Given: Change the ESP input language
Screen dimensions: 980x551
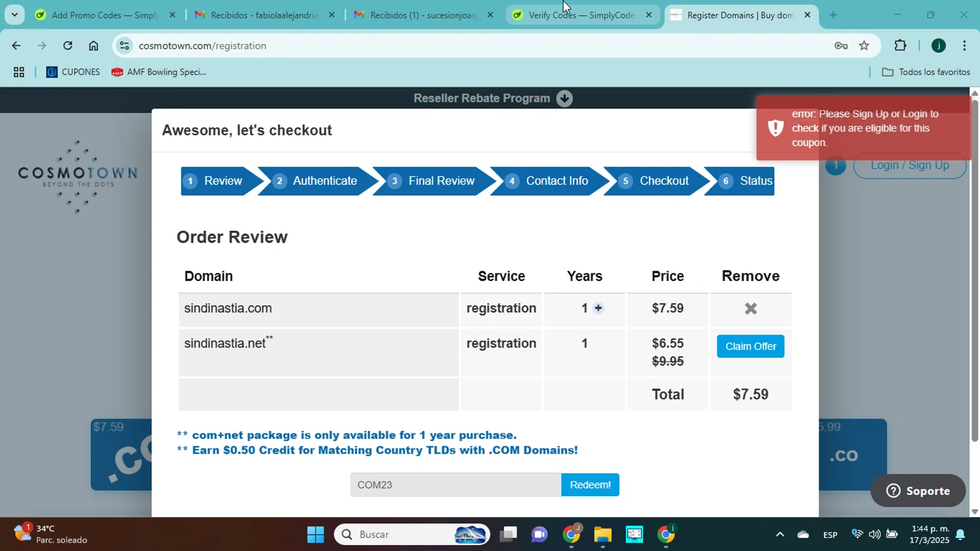Looking at the screenshot, I should [x=830, y=535].
